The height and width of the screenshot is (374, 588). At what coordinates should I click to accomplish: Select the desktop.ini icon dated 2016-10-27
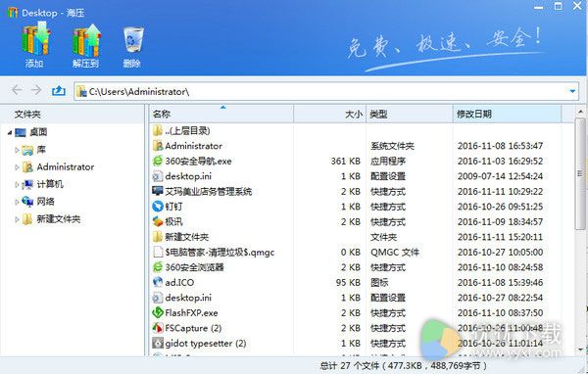click(x=158, y=298)
